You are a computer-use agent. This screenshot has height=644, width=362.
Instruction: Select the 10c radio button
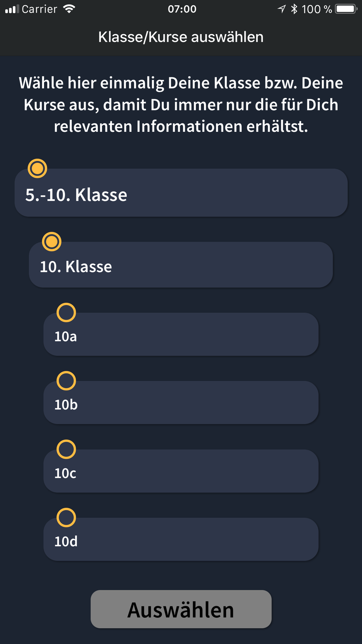point(66,449)
